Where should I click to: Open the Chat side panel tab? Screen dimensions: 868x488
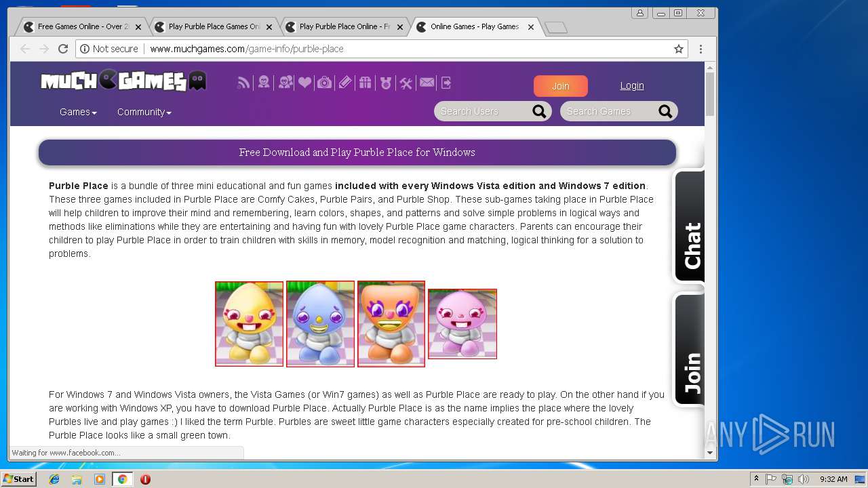tap(690, 227)
